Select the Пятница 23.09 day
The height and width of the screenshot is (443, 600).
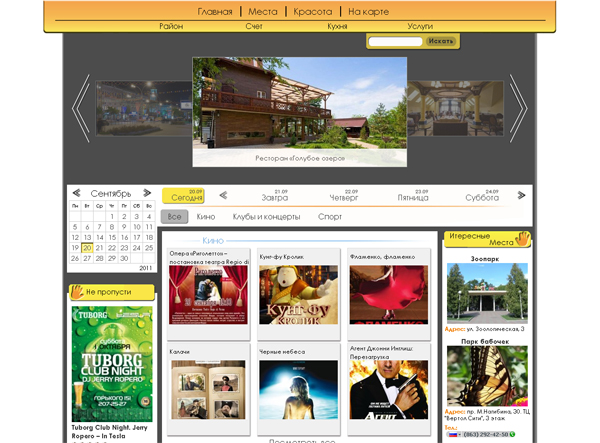coord(413,195)
